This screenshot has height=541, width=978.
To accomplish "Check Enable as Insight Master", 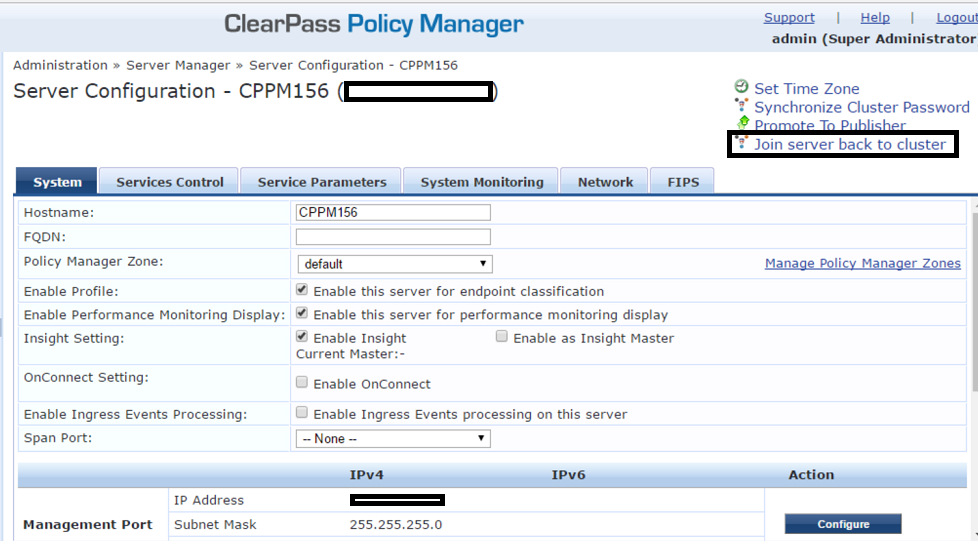I will click(x=501, y=336).
